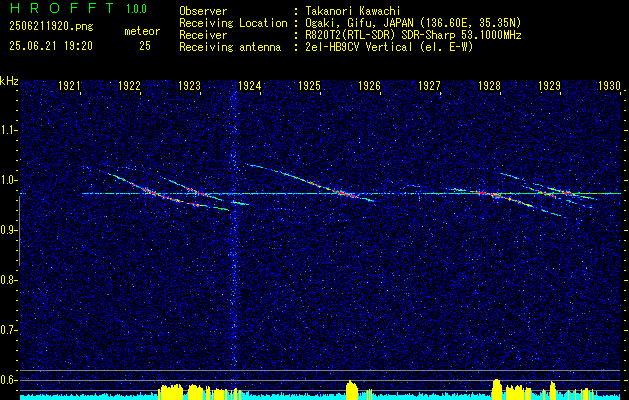
Task: Click the Receiver label
Action: [x=203, y=35]
